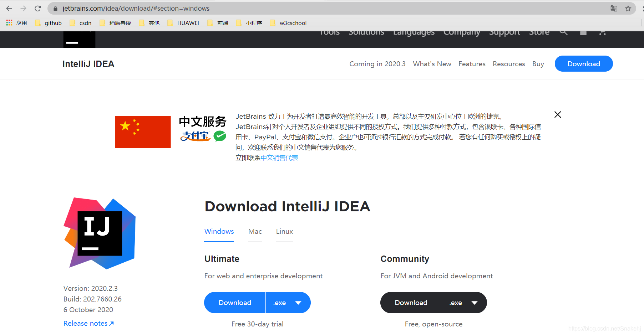
Task: Open the Features menu item
Action: tap(472, 64)
